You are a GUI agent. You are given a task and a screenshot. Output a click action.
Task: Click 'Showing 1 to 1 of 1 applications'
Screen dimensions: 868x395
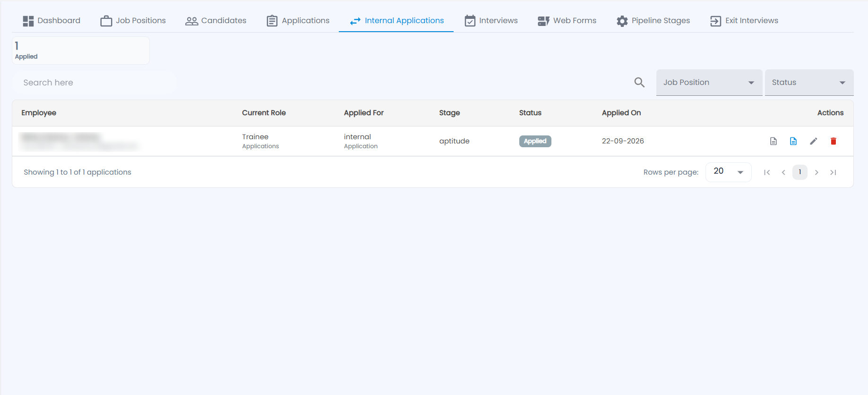click(x=77, y=172)
